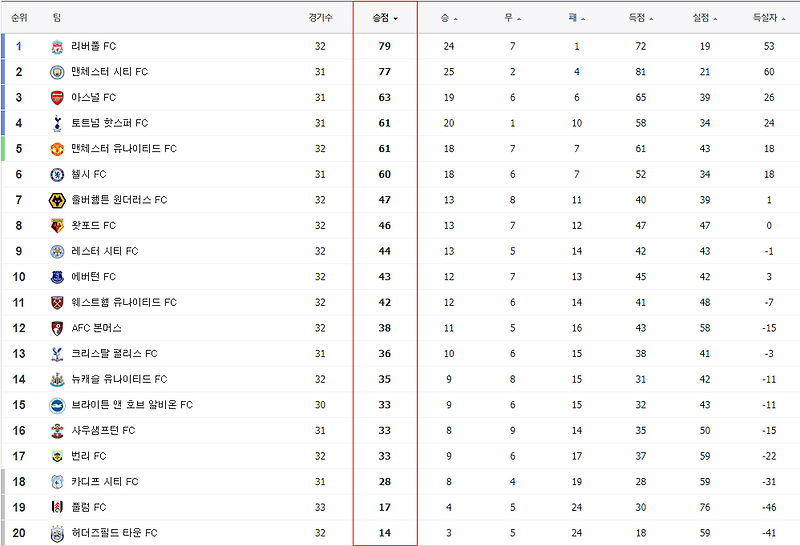The width and height of the screenshot is (800, 546).
Task: Click the Liverpool FC crest icon
Action: point(57,47)
